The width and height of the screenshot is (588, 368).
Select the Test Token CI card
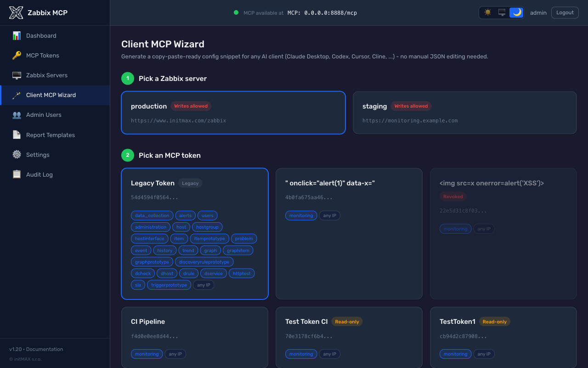click(349, 338)
